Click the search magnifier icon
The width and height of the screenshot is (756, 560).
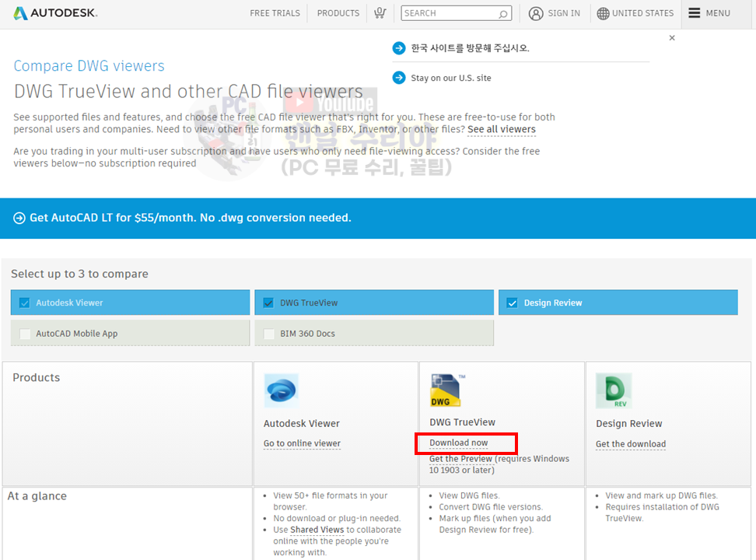pos(503,13)
